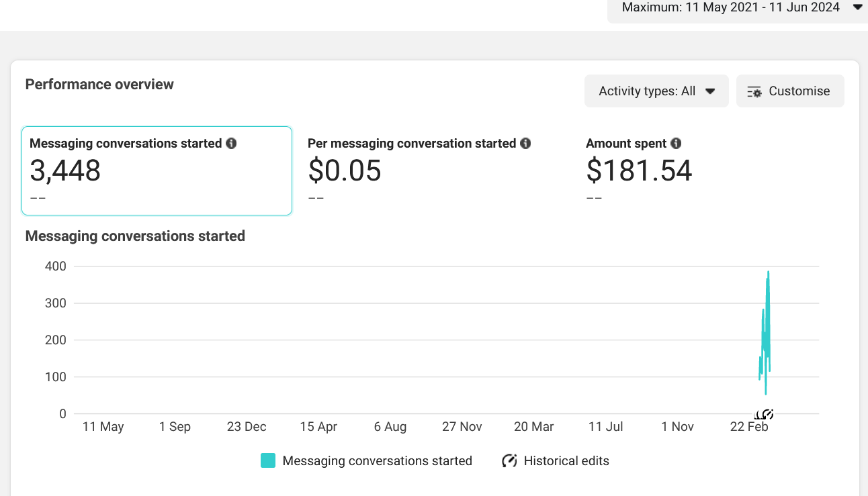This screenshot has height=496, width=868.
Task: Click the 400 y-axis label
Action: [56, 266]
